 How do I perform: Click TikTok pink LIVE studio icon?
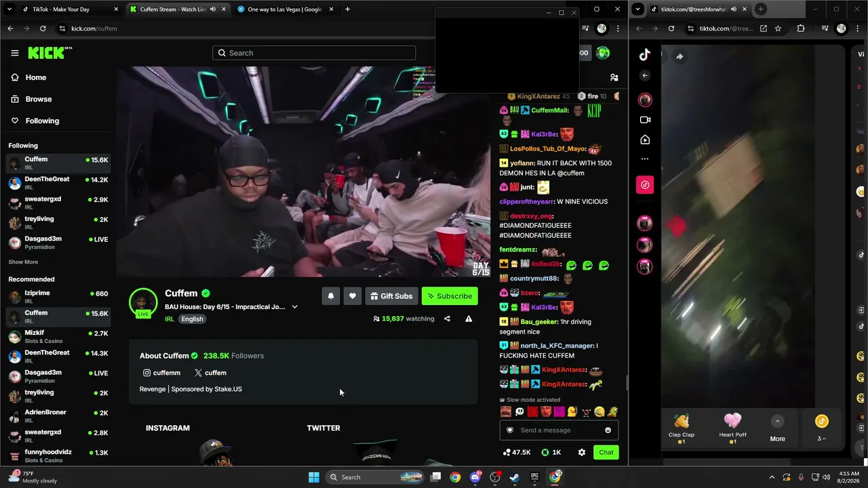point(645,184)
